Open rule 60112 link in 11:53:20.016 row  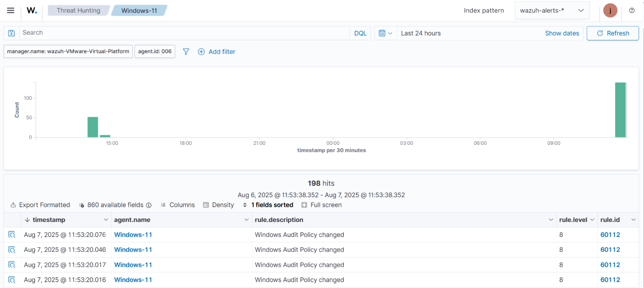[610, 280]
